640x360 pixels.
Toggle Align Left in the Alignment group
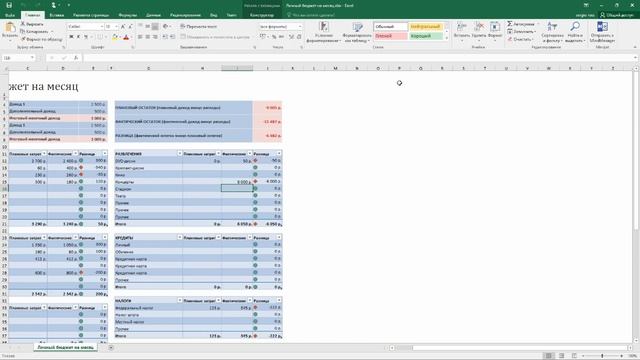[140, 37]
